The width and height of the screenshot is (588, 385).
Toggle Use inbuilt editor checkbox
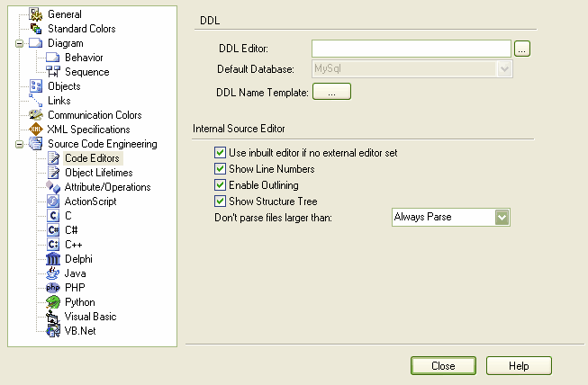click(220, 153)
